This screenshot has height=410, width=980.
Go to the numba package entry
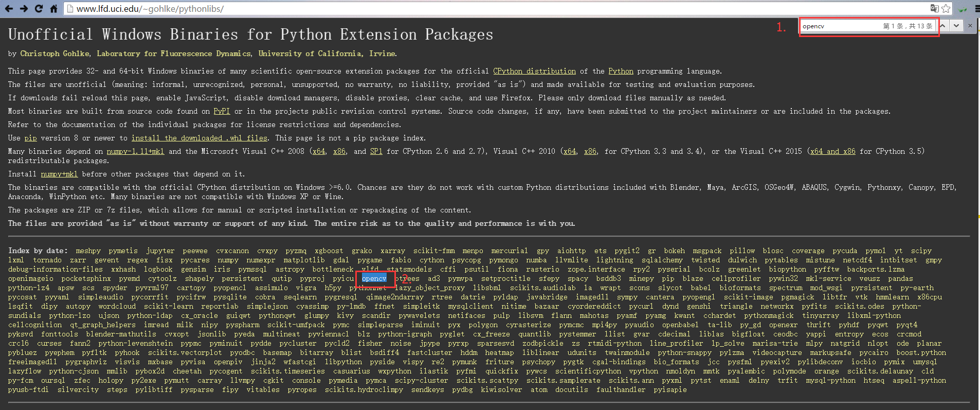coord(537,260)
